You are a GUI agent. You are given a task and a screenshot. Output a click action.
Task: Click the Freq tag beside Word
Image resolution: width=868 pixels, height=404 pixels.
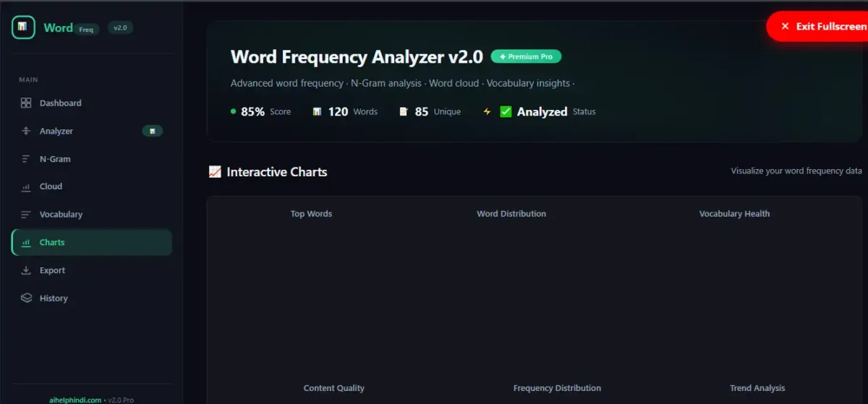[x=86, y=30]
